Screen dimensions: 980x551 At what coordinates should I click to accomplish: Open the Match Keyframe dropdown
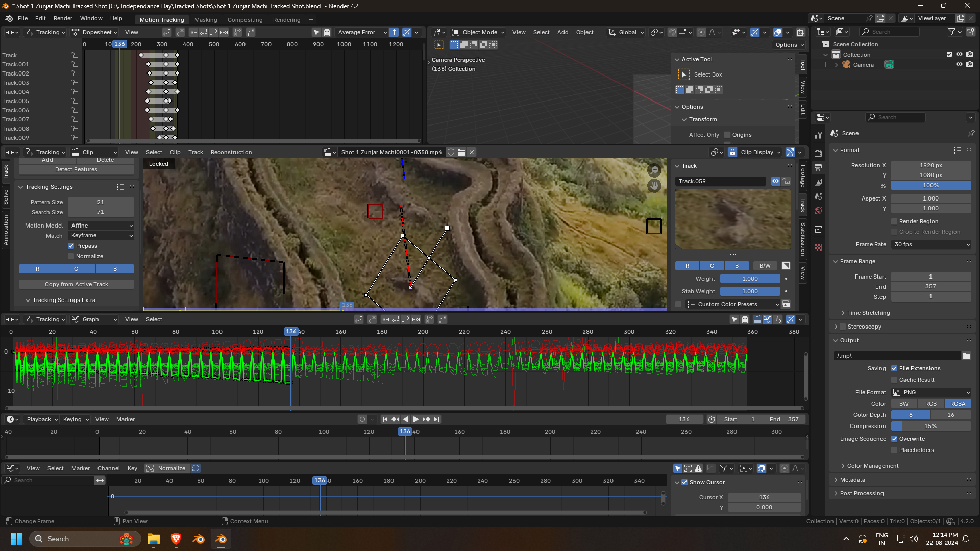click(101, 236)
